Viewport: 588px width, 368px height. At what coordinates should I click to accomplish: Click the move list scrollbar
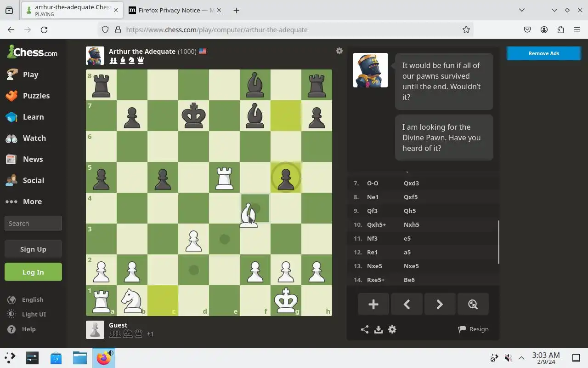[x=498, y=242]
